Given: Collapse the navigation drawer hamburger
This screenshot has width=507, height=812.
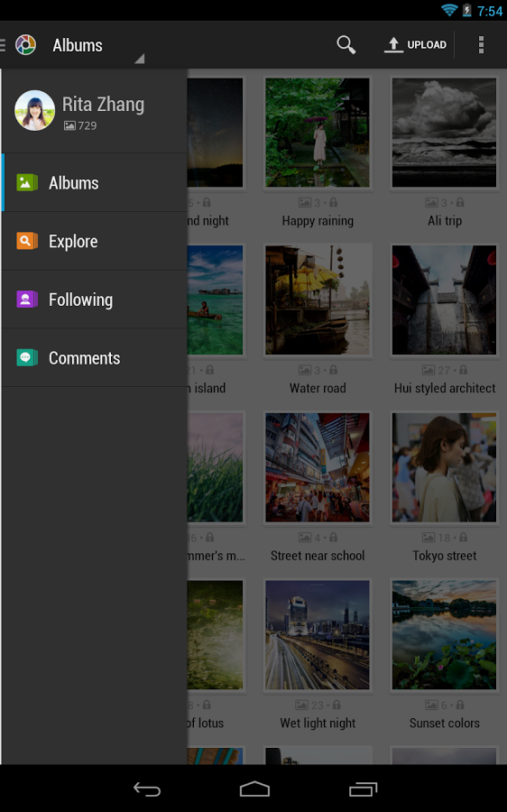Looking at the screenshot, I should point(3,45).
